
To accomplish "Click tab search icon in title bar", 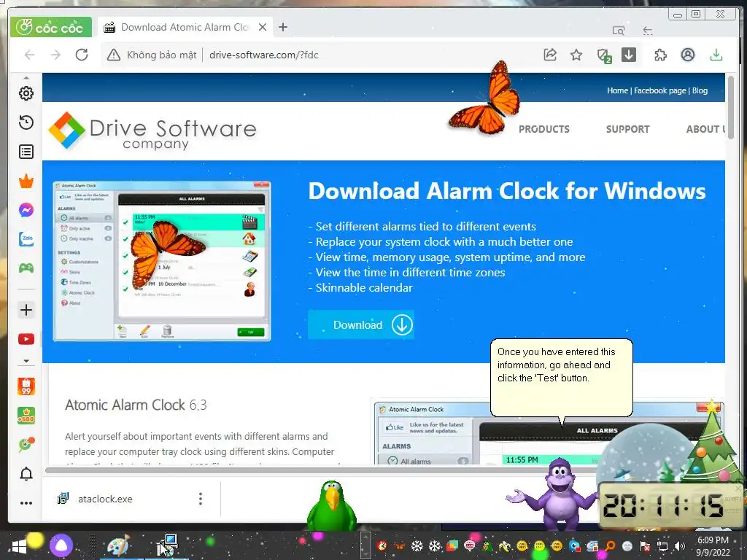I will (x=619, y=31).
